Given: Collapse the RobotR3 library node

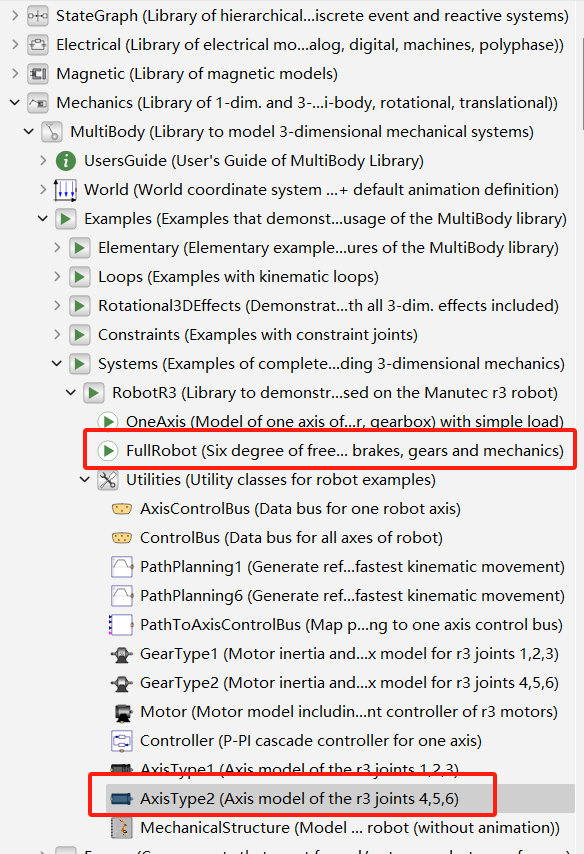Looking at the screenshot, I should click(x=70, y=393).
